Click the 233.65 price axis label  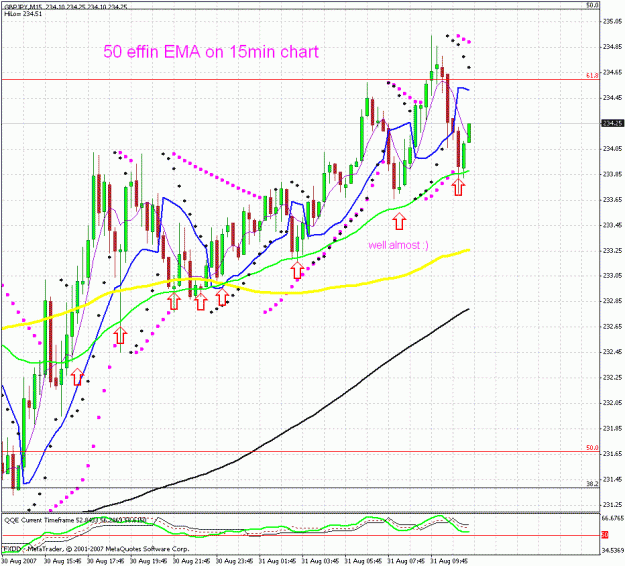tap(613, 200)
